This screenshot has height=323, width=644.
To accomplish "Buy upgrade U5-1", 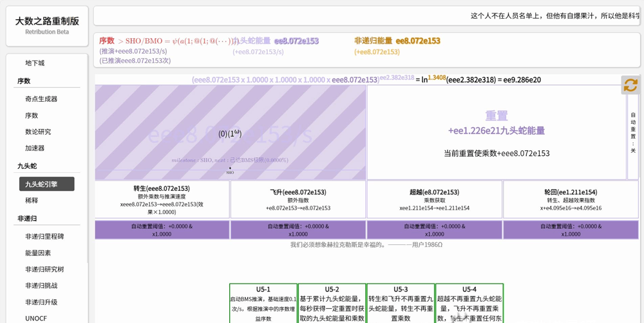I will coord(263,303).
